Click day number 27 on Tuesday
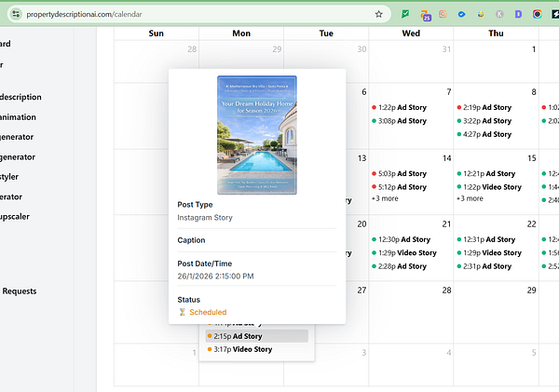This screenshot has height=392, width=559. click(x=361, y=291)
